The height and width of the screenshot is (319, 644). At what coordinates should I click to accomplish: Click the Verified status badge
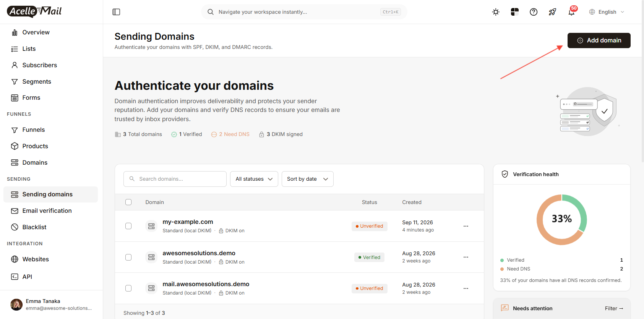pyautogui.click(x=369, y=257)
